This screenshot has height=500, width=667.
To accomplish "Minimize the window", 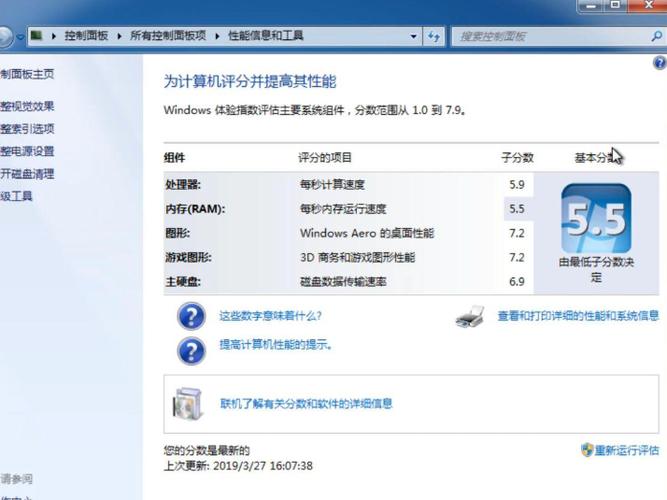I will [x=591, y=6].
